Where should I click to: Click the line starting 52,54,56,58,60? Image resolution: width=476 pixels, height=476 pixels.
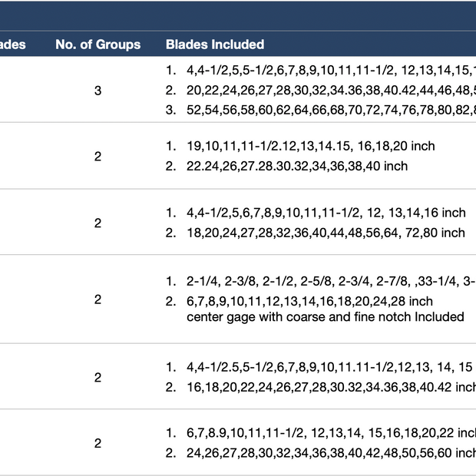coord(331,110)
